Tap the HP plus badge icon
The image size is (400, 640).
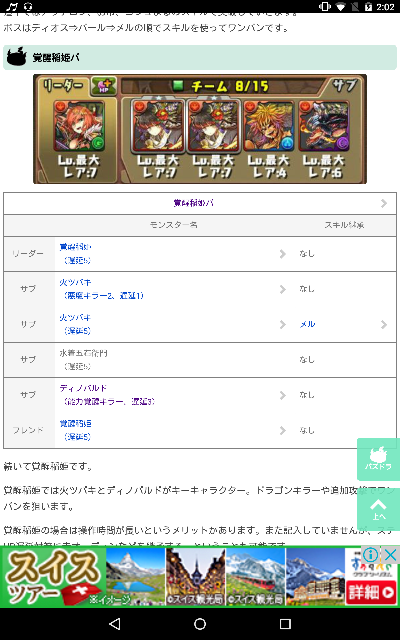point(104,85)
